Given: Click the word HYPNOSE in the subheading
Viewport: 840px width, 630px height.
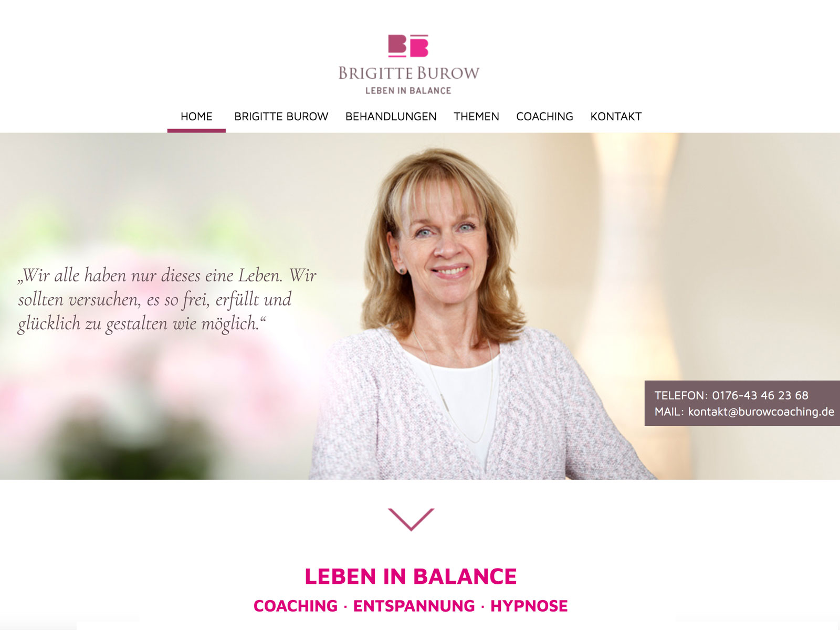Looking at the screenshot, I should (x=529, y=606).
